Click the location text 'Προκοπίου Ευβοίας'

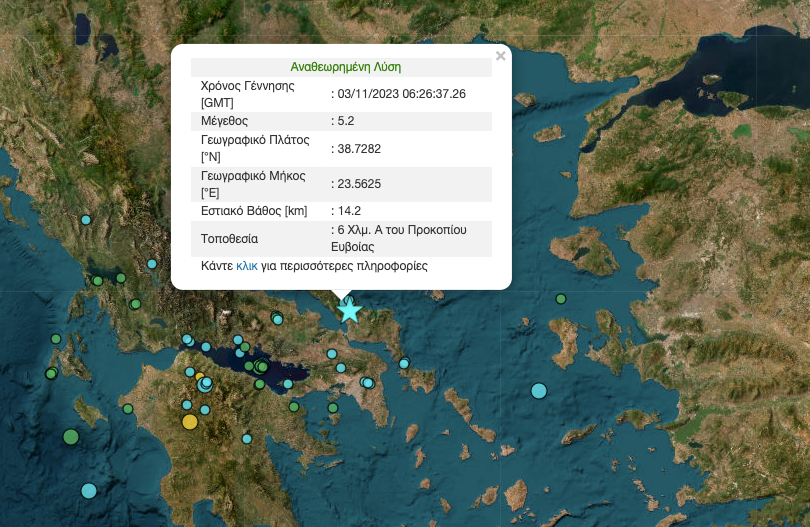399,238
